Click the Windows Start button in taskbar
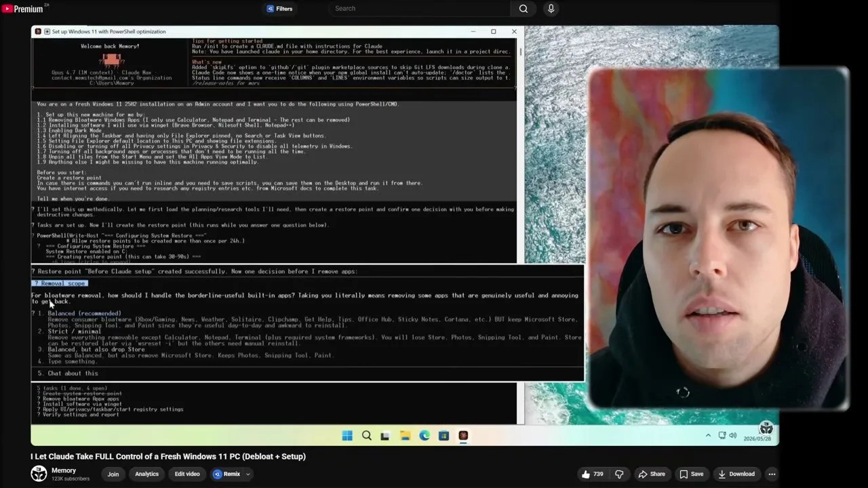The image size is (868, 488). coord(347,436)
